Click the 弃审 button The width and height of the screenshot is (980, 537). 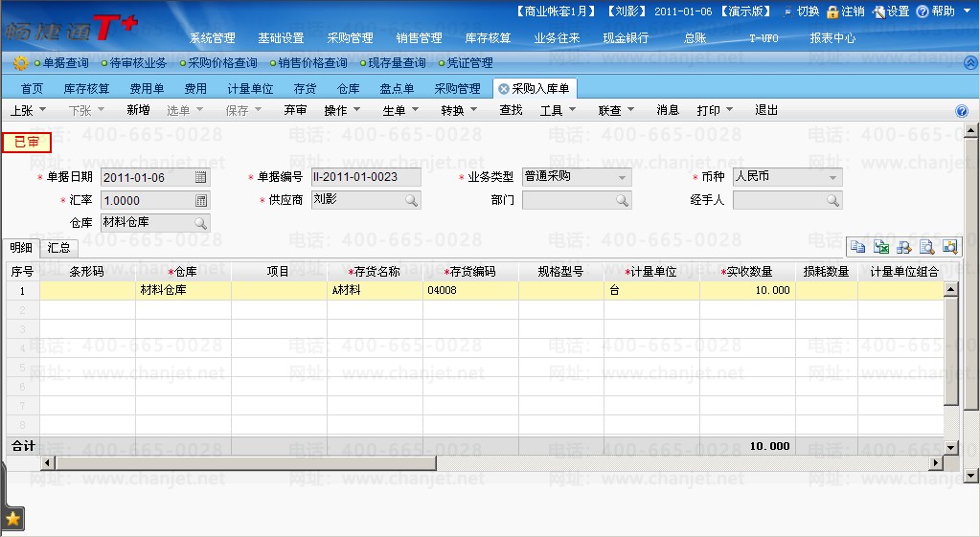coord(295,110)
